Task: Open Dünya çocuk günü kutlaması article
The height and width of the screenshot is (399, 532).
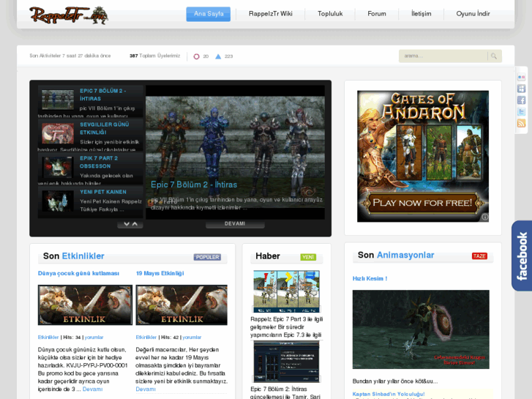Action: coord(78,273)
